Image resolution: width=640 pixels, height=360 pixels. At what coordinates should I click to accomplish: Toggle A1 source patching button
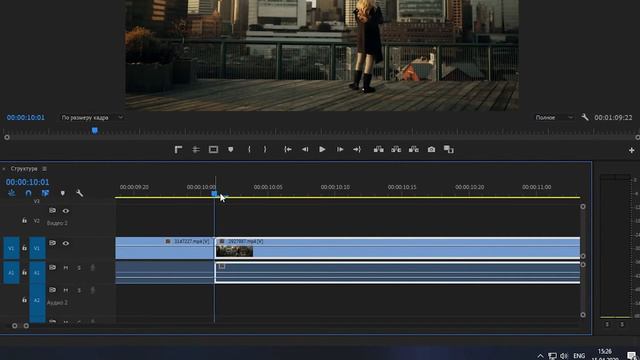(11, 273)
